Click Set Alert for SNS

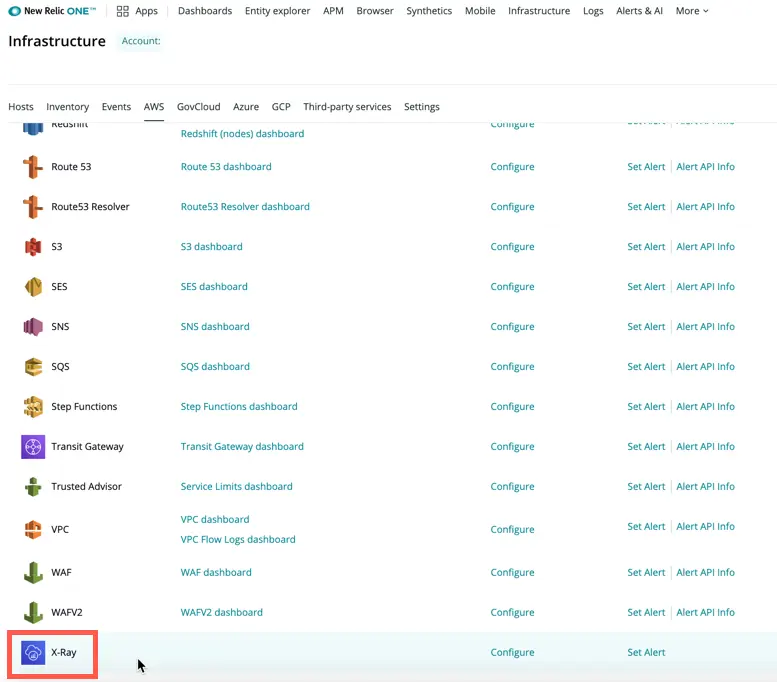[646, 327]
